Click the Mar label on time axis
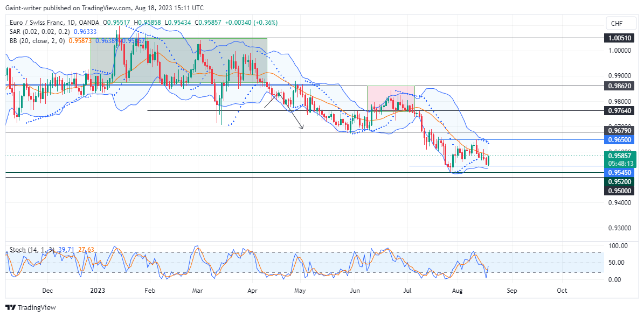The width and height of the screenshot is (644, 317). coord(198,290)
